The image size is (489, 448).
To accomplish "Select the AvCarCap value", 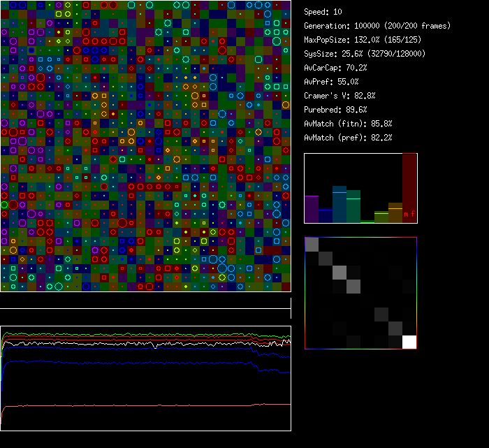I will pyautogui.click(x=336, y=68).
